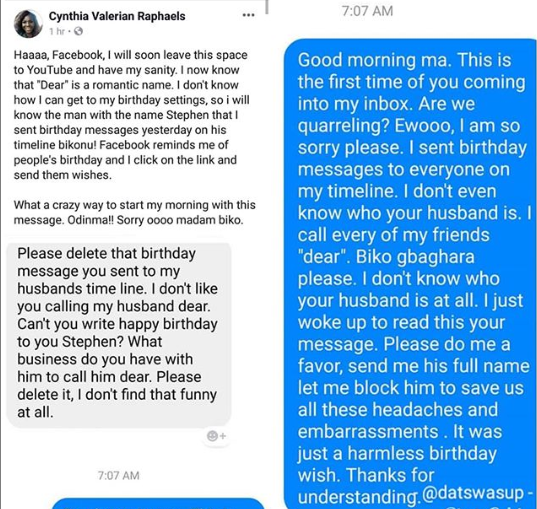Click the word 'YouTube' in the post
This screenshot has height=509, width=537.
tap(50, 70)
